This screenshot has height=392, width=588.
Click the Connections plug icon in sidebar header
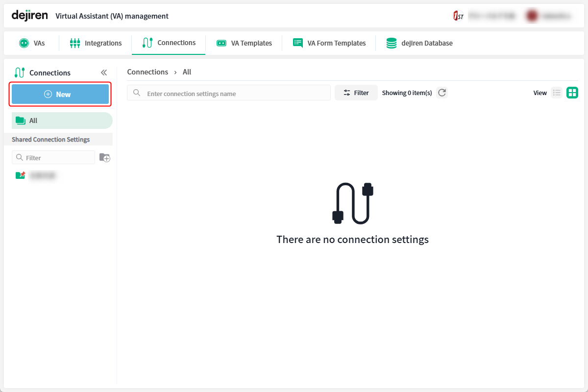coord(20,73)
